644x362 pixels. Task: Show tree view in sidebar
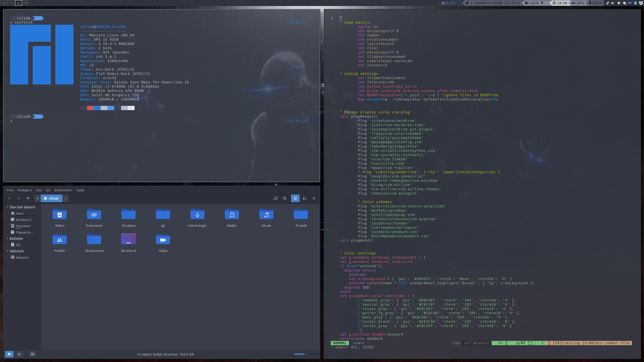pos(19,354)
